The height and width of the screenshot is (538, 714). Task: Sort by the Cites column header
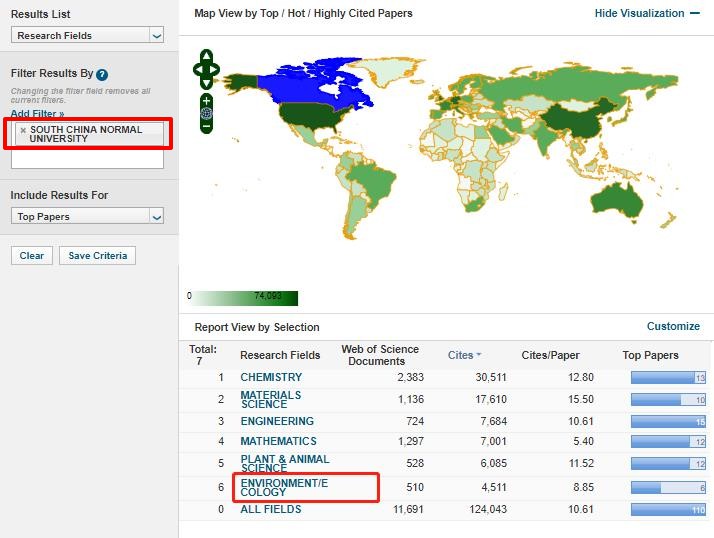coord(464,355)
